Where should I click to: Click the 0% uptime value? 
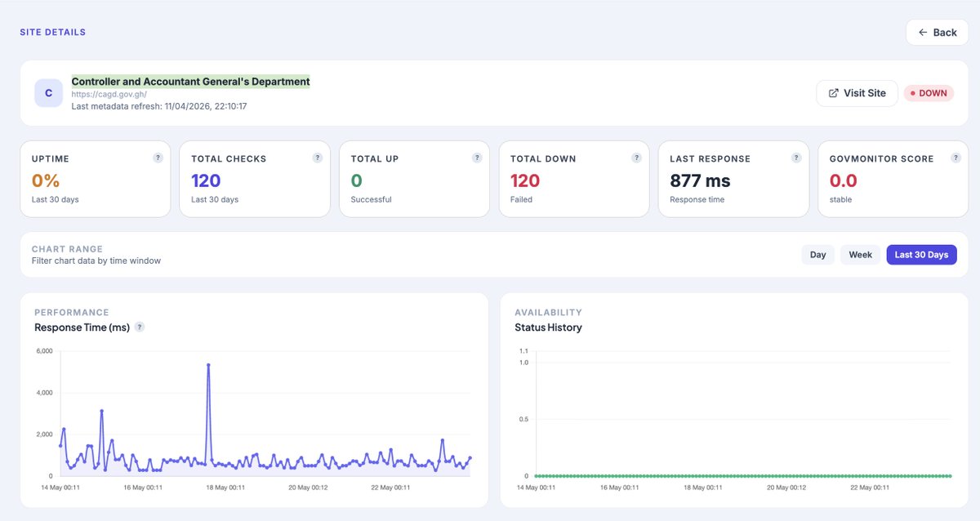[46, 180]
